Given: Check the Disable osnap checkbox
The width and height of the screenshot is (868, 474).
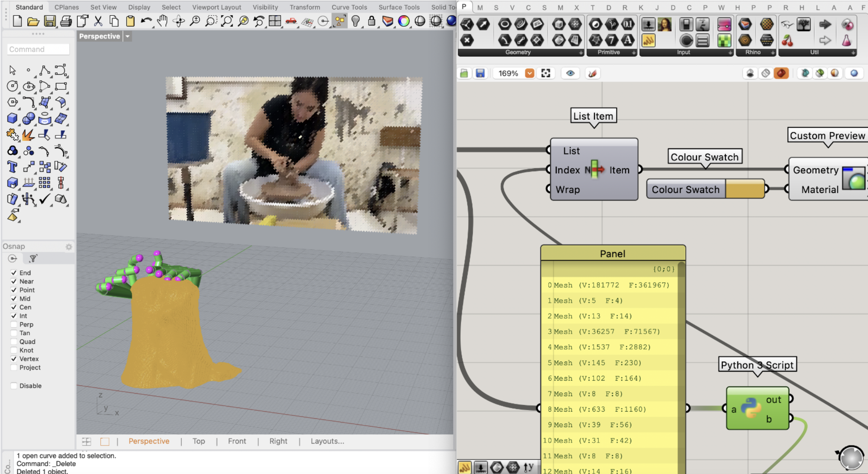Looking at the screenshot, I should 14,386.
